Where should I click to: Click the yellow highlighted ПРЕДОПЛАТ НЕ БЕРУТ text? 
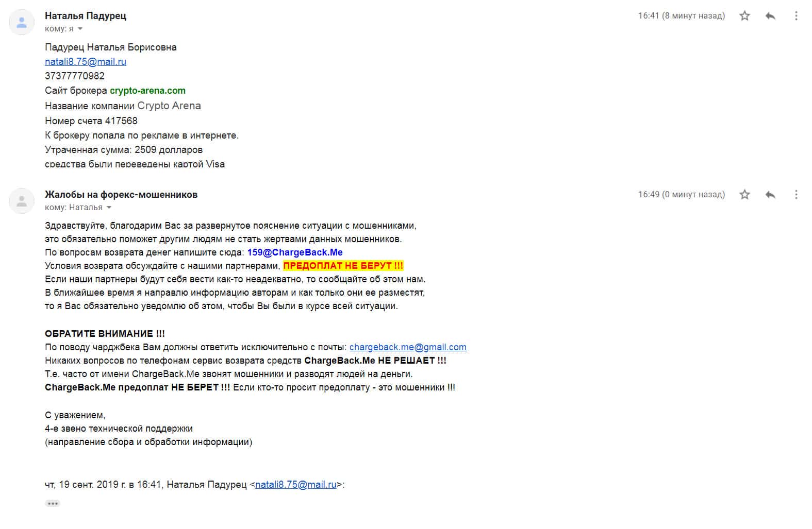pyautogui.click(x=343, y=266)
